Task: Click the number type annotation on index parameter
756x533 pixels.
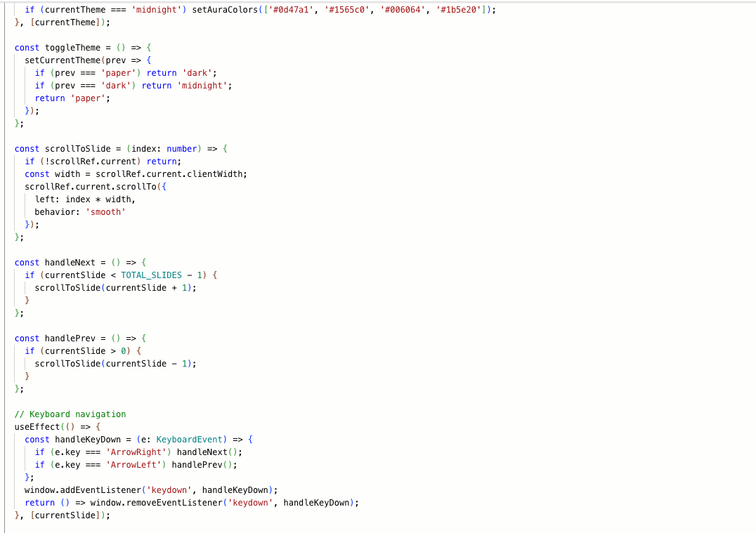Action: pos(182,148)
